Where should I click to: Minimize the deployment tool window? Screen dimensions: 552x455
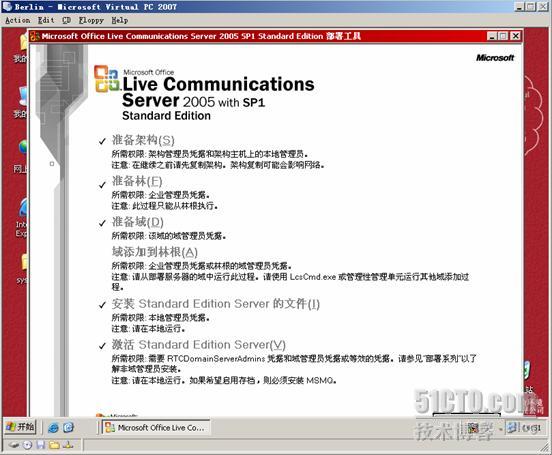click(492, 36)
